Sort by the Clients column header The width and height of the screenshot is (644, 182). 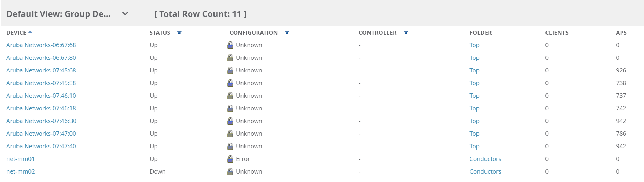pos(557,33)
